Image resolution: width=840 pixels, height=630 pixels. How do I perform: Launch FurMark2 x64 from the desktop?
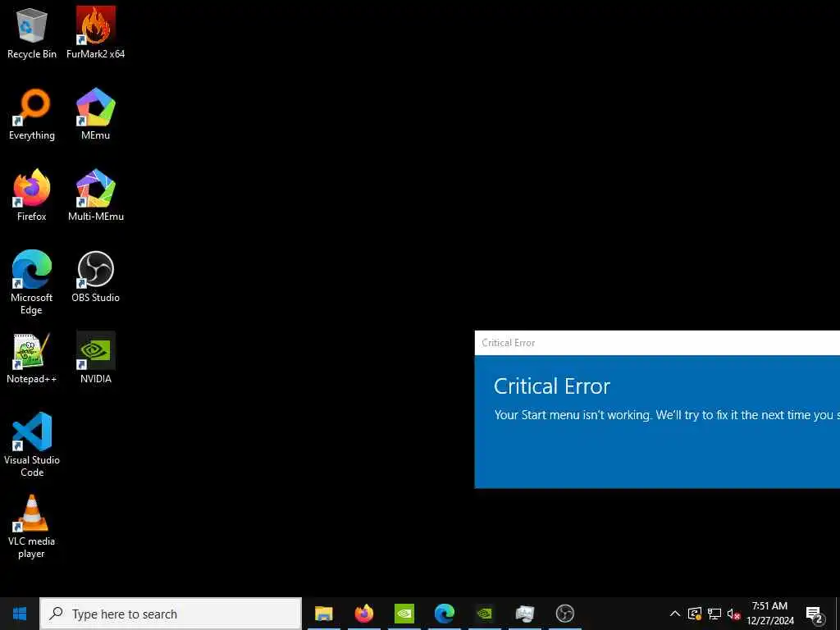coord(95,32)
